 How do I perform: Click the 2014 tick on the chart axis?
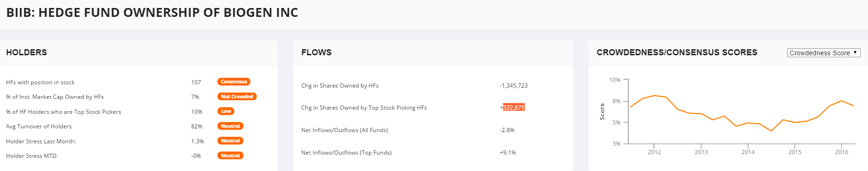[x=748, y=152]
